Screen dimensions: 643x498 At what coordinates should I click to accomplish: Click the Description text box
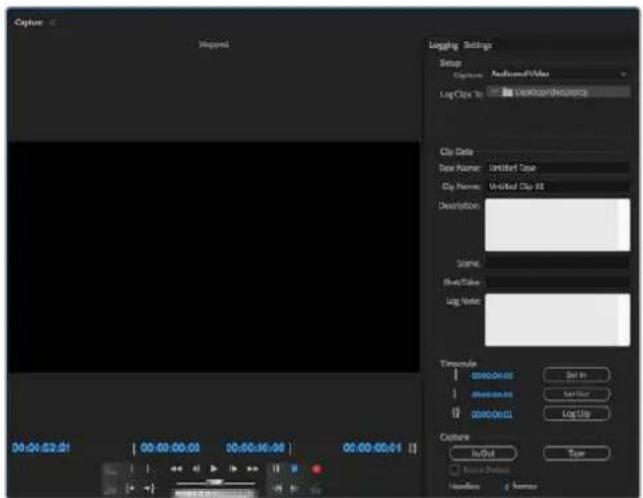(x=557, y=225)
